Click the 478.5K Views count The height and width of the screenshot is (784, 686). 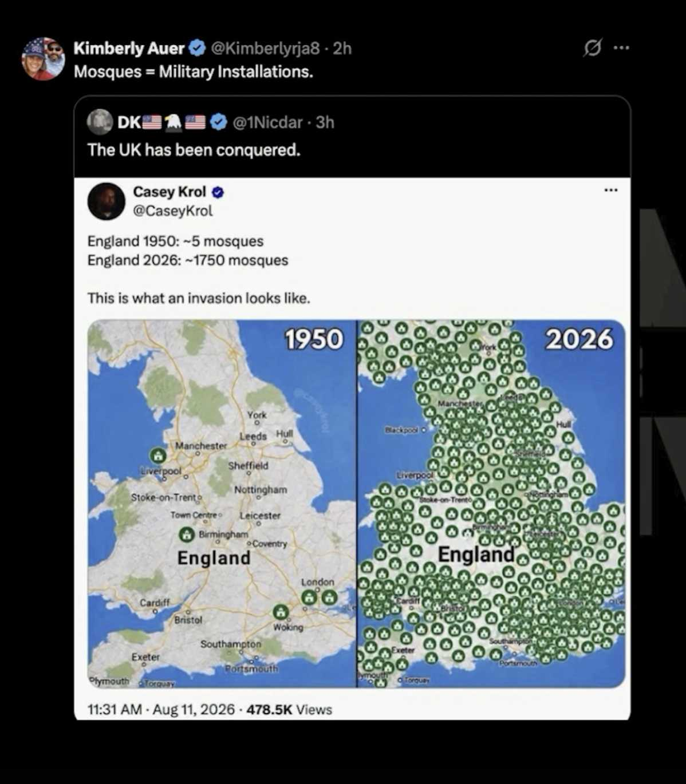click(289, 710)
